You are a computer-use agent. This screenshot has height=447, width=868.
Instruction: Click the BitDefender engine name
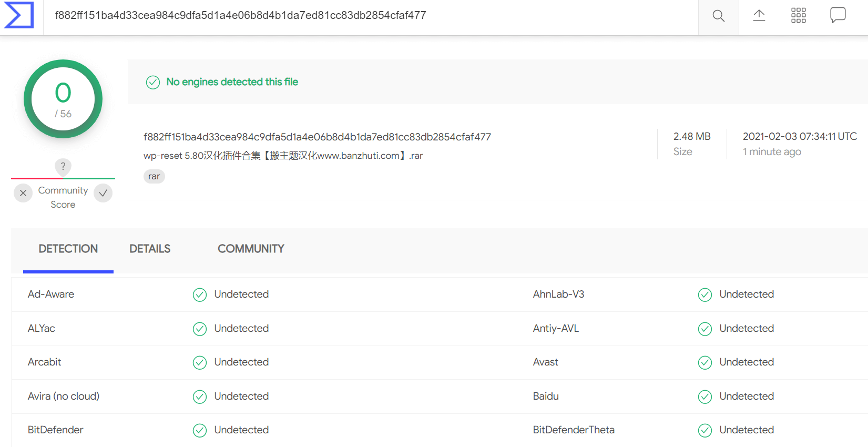(x=56, y=430)
